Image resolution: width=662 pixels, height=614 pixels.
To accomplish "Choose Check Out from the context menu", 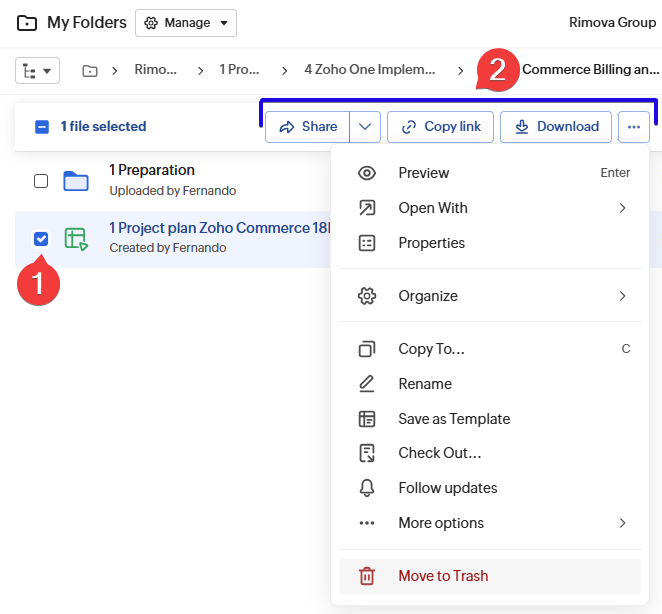I will (x=439, y=453).
